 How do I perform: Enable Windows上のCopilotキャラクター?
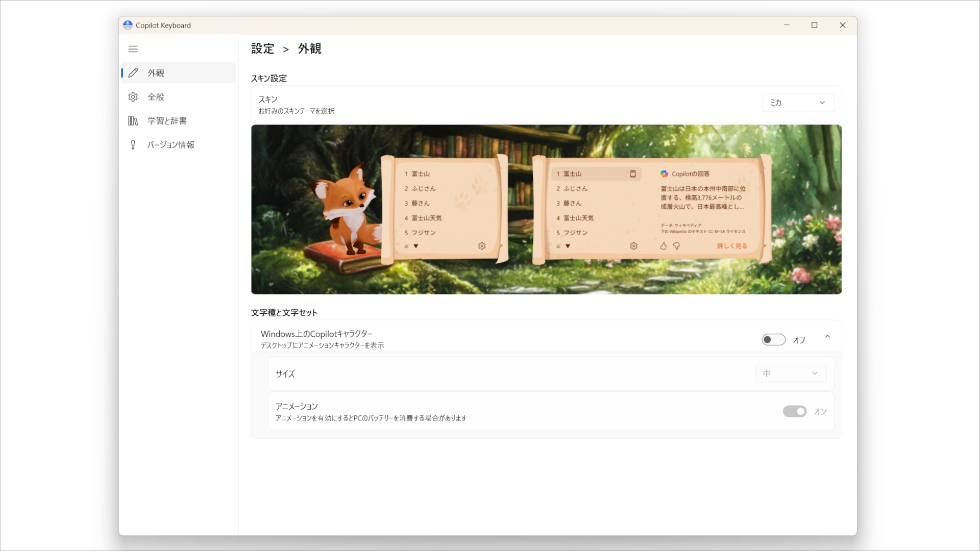773,339
